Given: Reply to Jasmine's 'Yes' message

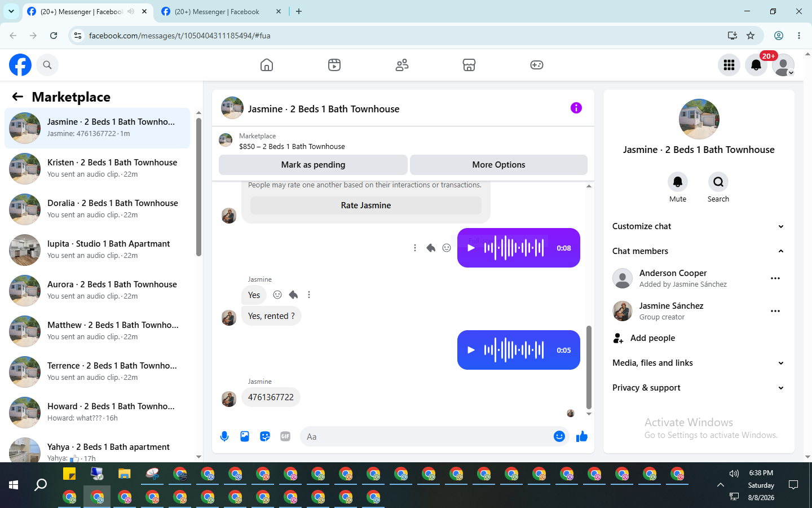Looking at the screenshot, I should (293, 295).
